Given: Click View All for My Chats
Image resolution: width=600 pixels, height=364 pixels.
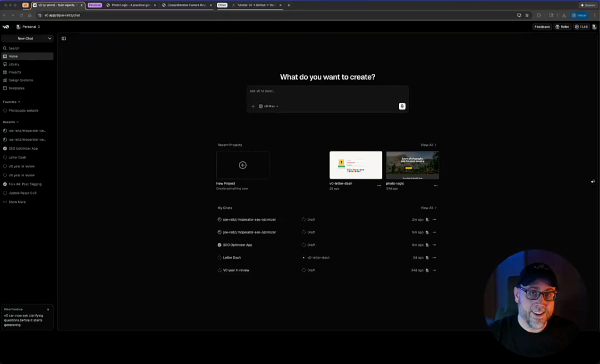Looking at the screenshot, I should pyautogui.click(x=428, y=208).
